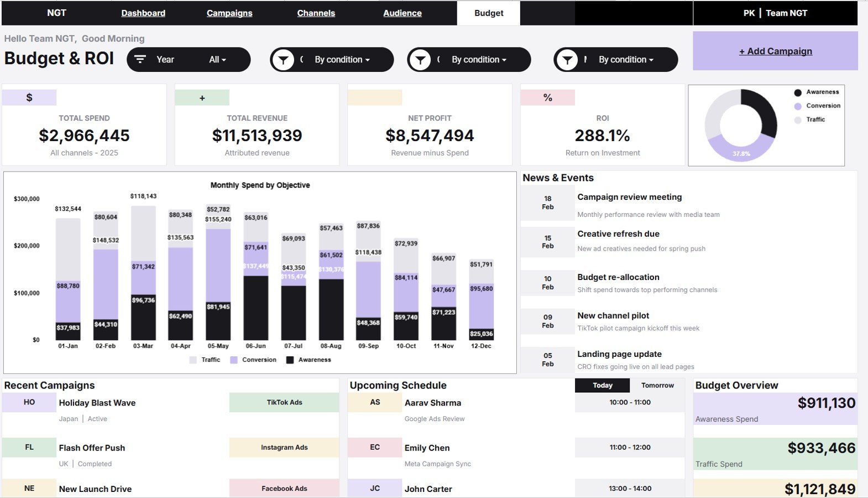
Task: Click the TikTok Ads channel tag
Action: click(x=284, y=402)
